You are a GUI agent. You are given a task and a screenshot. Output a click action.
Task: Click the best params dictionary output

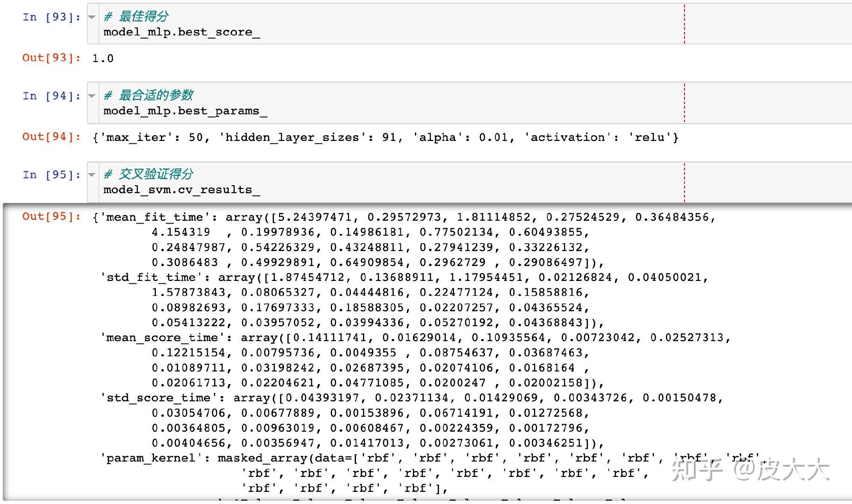385,137
